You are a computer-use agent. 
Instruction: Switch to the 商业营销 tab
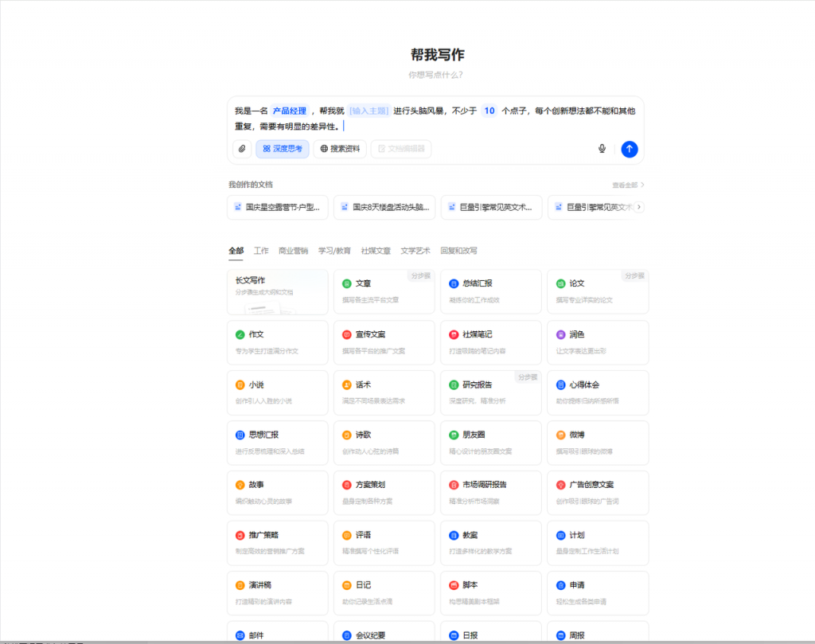(x=293, y=251)
